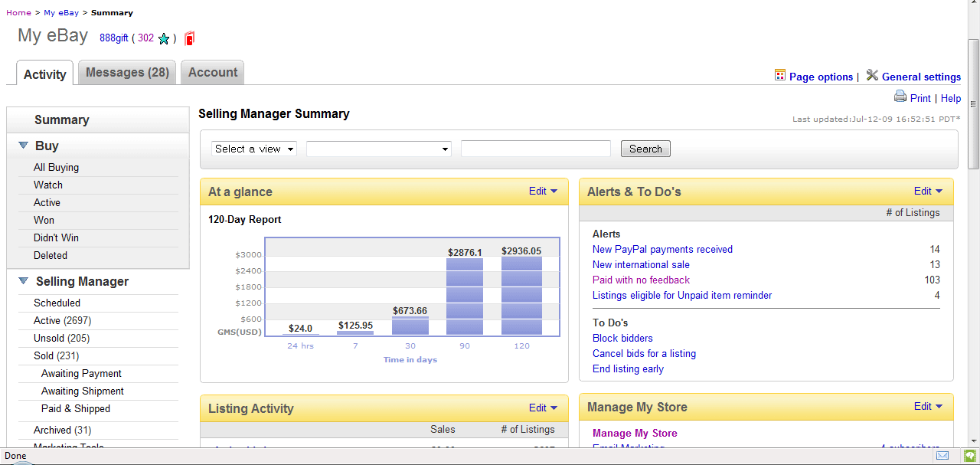
Task: Click the search text input field
Action: pyautogui.click(x=536, y=149)
